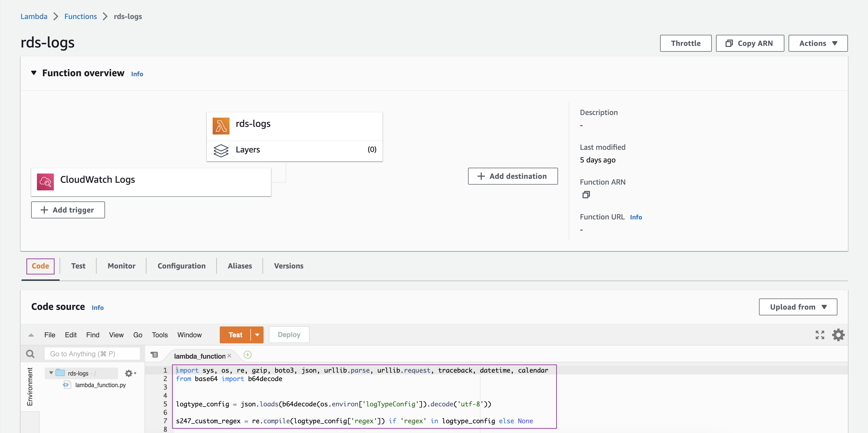This screenshot has height=433, width=868.
Task: Click the tab list icon beside lambda_function
Action: click(154, 354)
